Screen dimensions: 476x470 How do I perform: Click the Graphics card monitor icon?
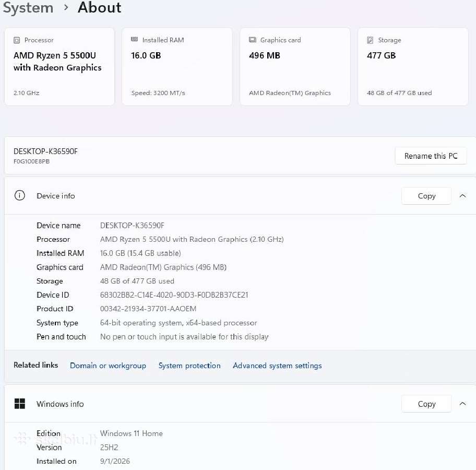(x=253, y=40)
